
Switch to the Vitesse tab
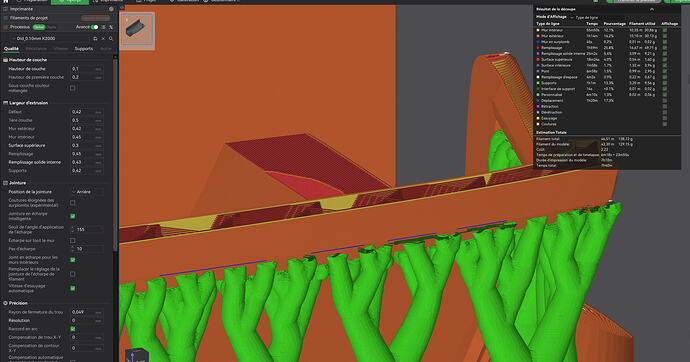(61, 49)
